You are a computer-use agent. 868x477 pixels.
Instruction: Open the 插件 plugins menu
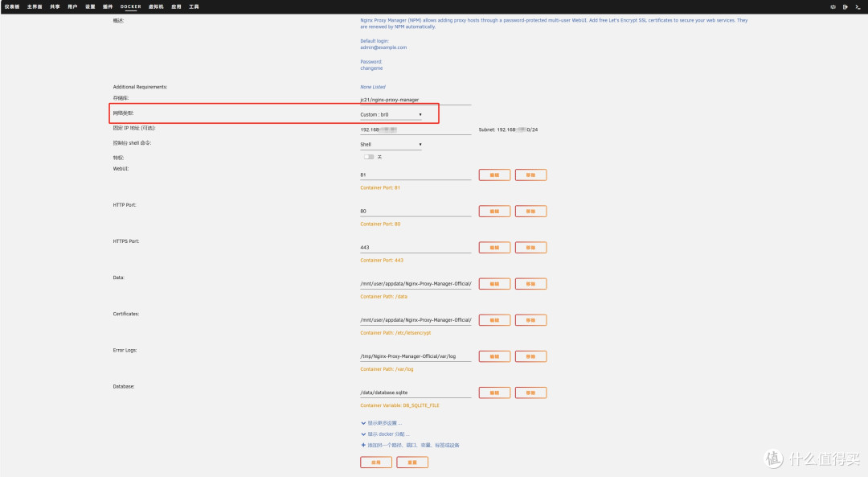(x=108, y=6)
